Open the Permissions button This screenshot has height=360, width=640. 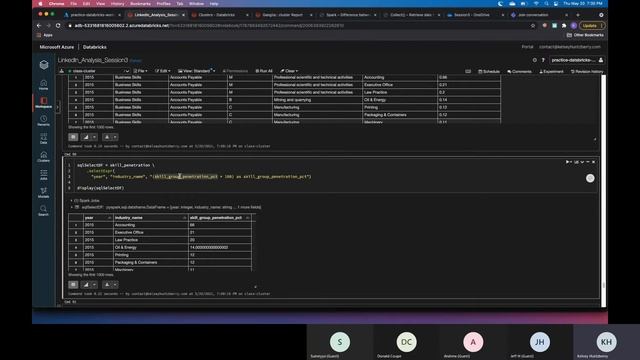coord(235,71)
